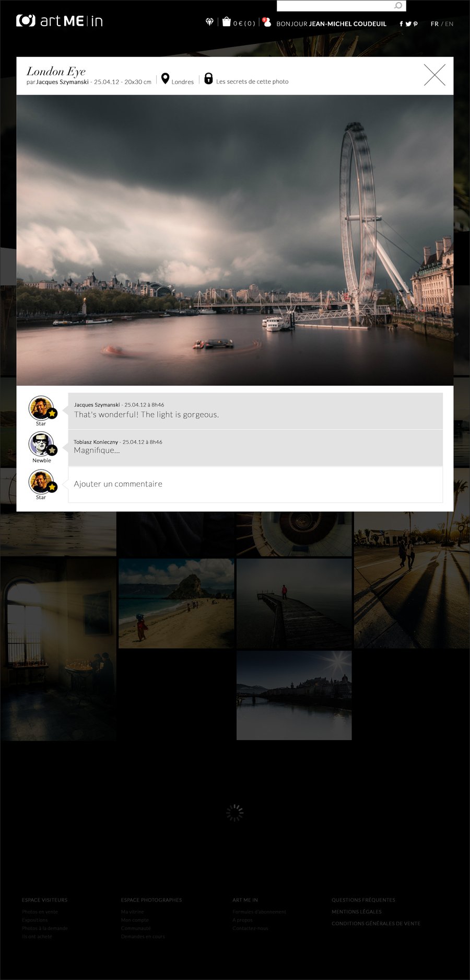Switch language to FR
Viewport: 470px width, 980px height.
[434, 24]
